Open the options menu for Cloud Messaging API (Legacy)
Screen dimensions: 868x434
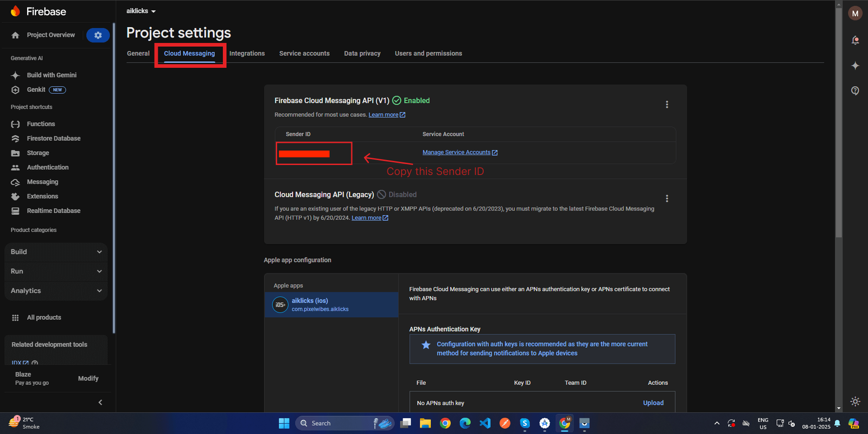667,199
